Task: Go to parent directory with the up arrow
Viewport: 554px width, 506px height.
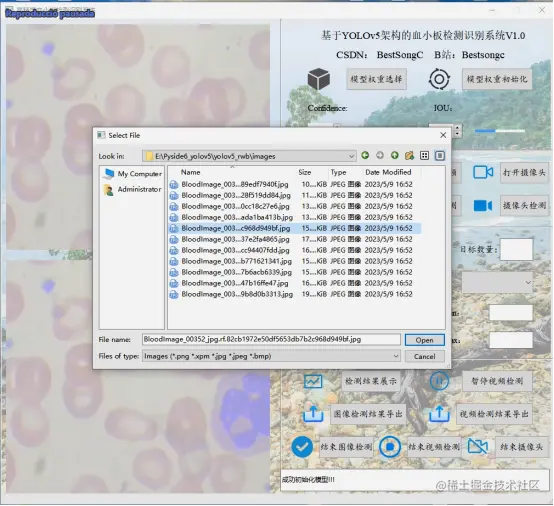Action: click(395, 155)
